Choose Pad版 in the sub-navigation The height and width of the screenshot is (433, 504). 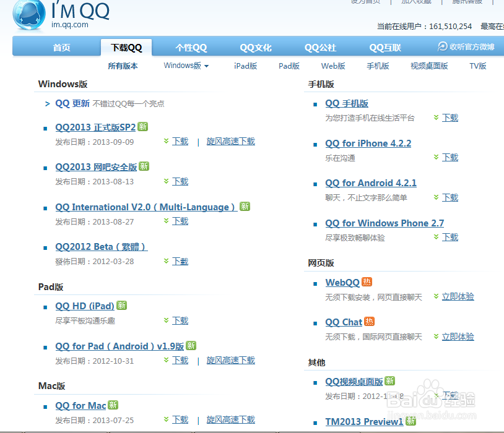tap(289, 66)
